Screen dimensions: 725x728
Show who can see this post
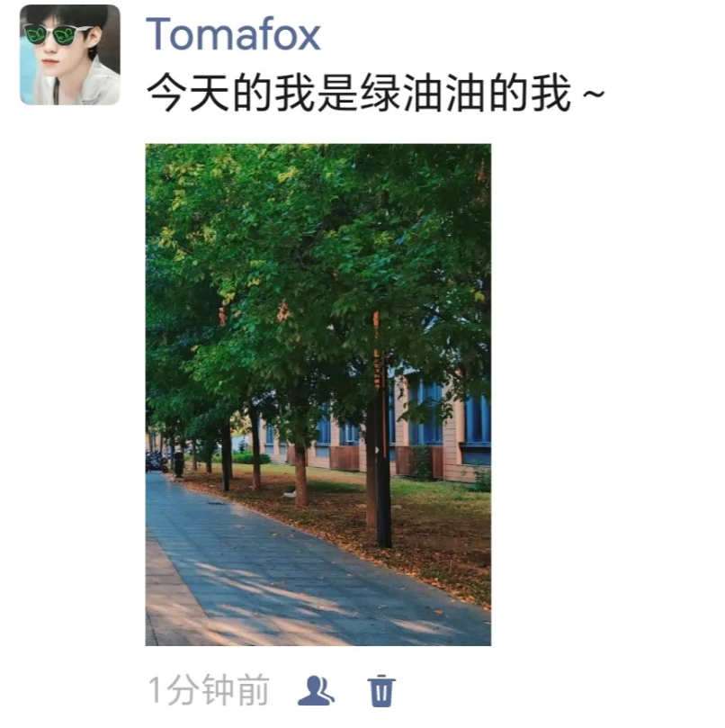click(315, 690)
